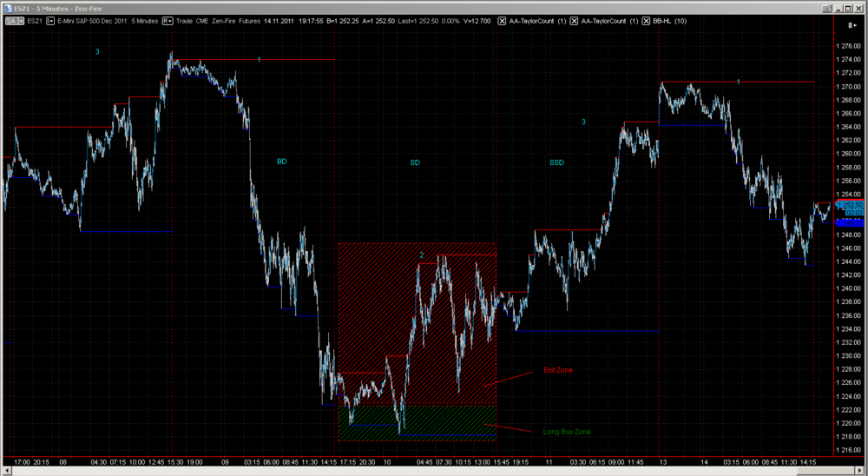Click the second AA-TaylorCount indicator name
Viewport: 868px width, 476px height.
point(603,21)
